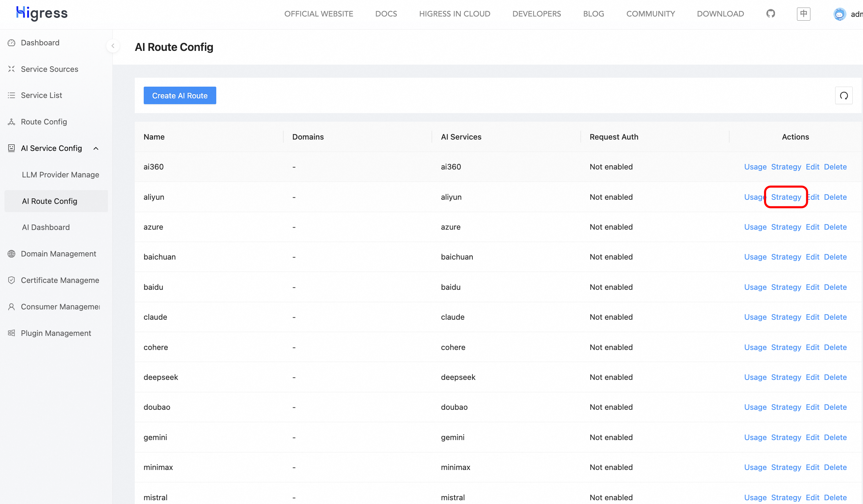863x504 pixels.
Task: Open Certificate Management sidebar item
Action: pyautogui.click(x=60, y=280)
